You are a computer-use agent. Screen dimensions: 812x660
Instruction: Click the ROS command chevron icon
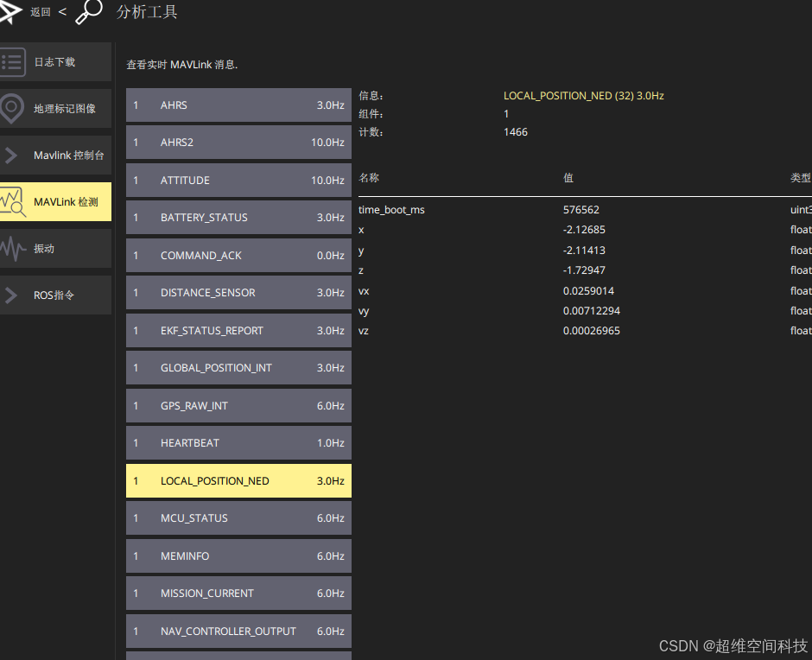pyautogui.click(x=11, y=295)
